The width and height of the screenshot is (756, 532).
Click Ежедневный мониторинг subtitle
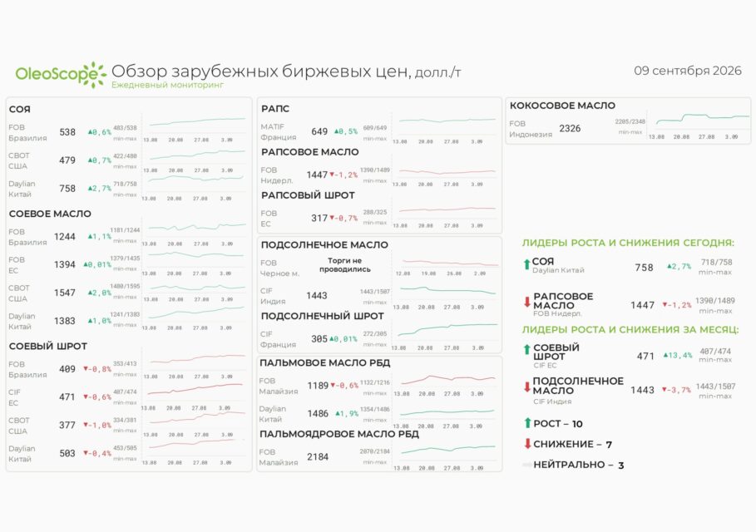coord(168,85)
